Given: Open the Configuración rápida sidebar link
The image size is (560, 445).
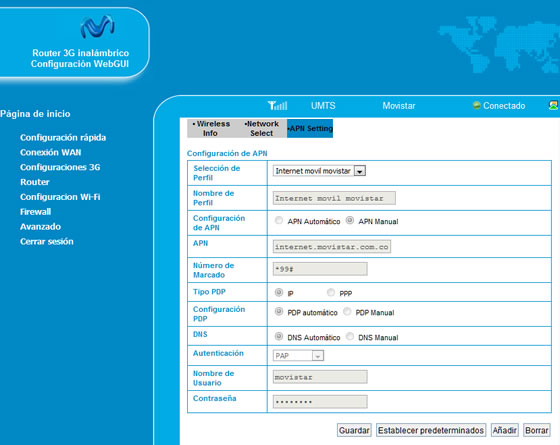Looking at the screenshot, I should click(x=63, y=138).
